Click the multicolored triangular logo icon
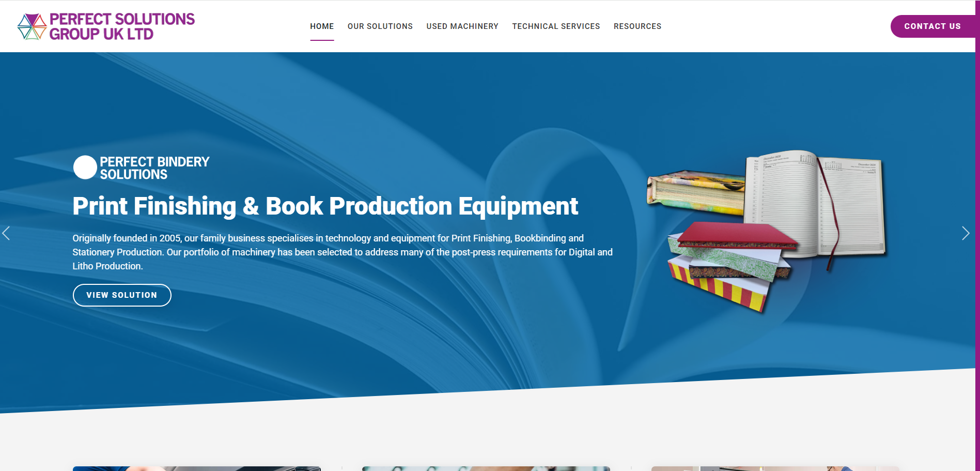The width and height of the screenshot is (980, 471). [x=32, y=26]
